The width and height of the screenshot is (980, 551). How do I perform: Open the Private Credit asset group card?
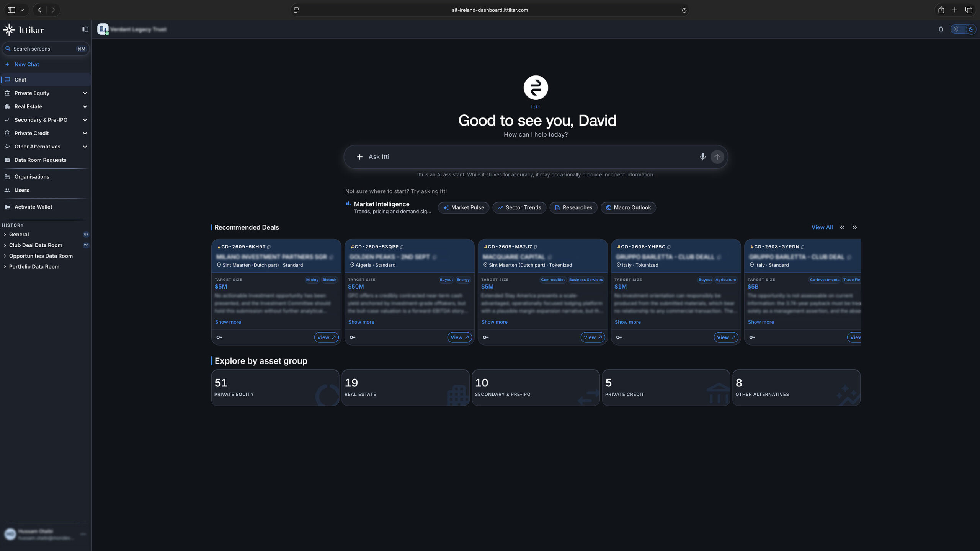tap(666, 388)
